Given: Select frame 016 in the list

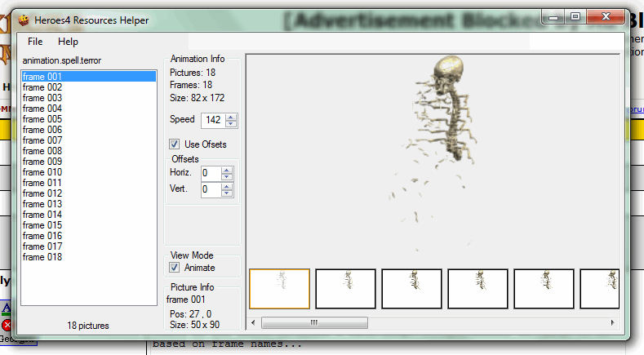Looking at the screenshot, I should click(x=89, y=236).
